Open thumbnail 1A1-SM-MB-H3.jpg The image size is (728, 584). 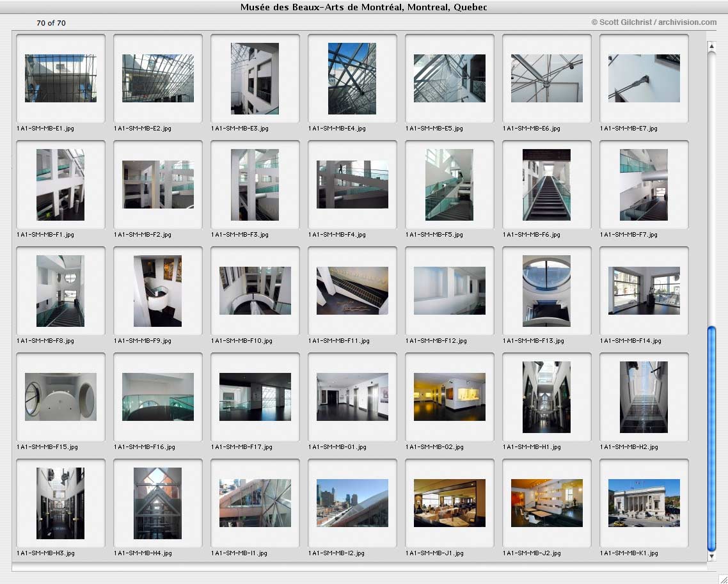[x=61, y=503]
